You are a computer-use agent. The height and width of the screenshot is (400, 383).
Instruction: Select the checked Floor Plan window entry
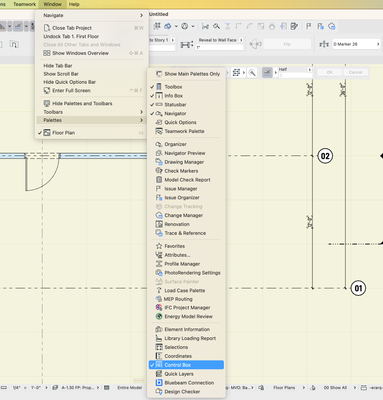point(92,133)
